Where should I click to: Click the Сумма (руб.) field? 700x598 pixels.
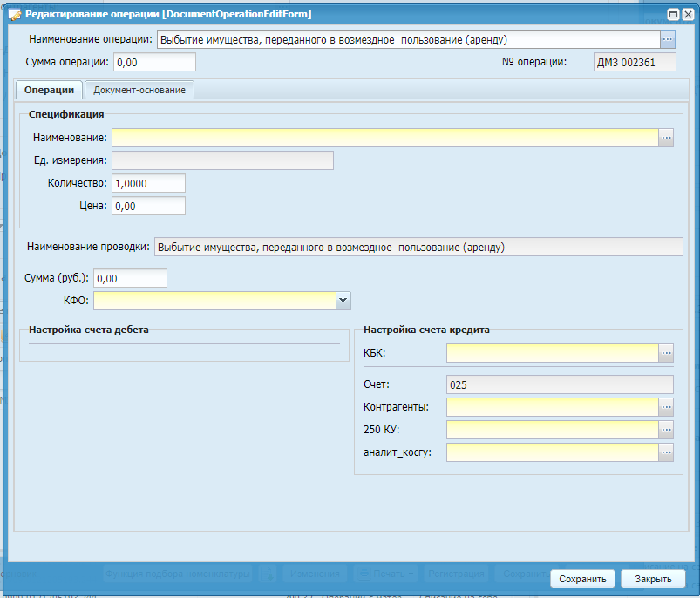(131, 278)
